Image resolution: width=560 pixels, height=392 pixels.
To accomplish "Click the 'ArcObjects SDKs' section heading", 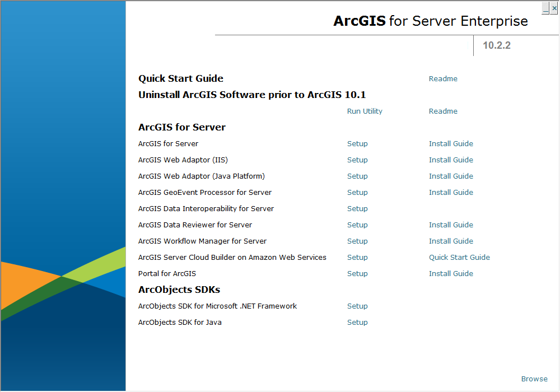I will (x=179, y=290).
